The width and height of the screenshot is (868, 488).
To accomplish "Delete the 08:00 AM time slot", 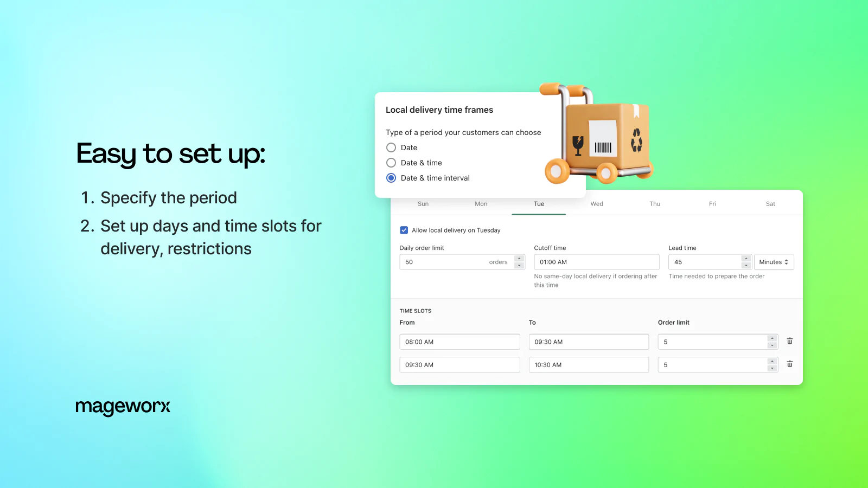I will click(x=790, y=342).
